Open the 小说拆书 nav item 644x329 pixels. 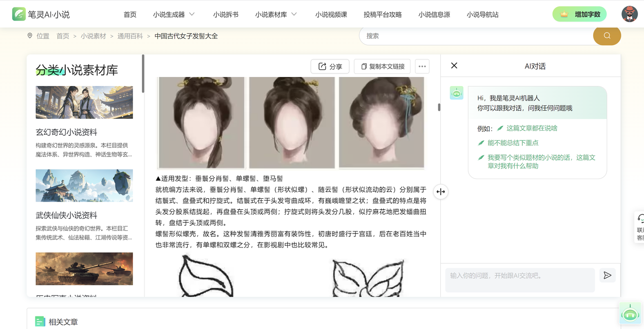point(225,15)
